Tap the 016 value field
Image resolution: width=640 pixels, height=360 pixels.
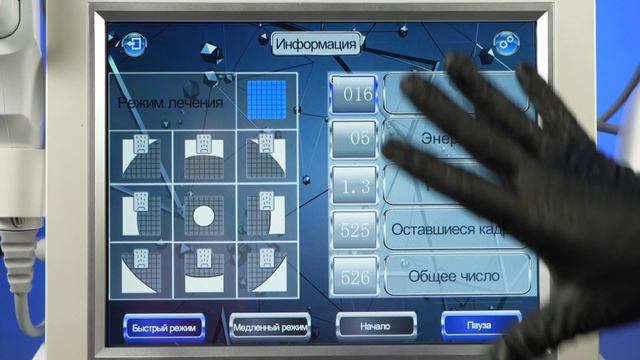tap(354, 94)
